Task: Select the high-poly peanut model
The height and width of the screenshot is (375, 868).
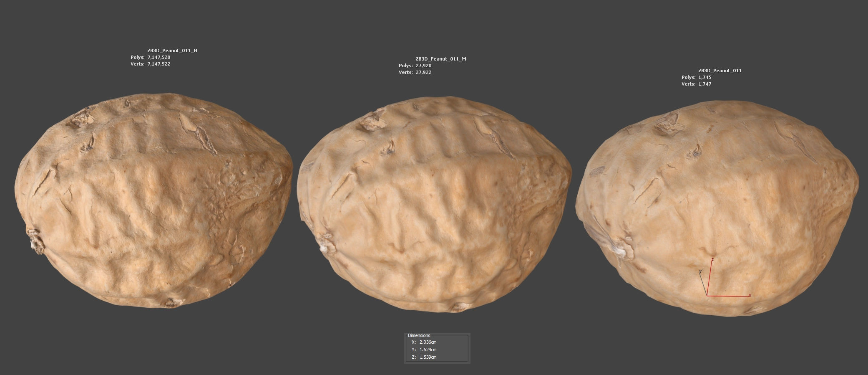Action: point(153,200)
